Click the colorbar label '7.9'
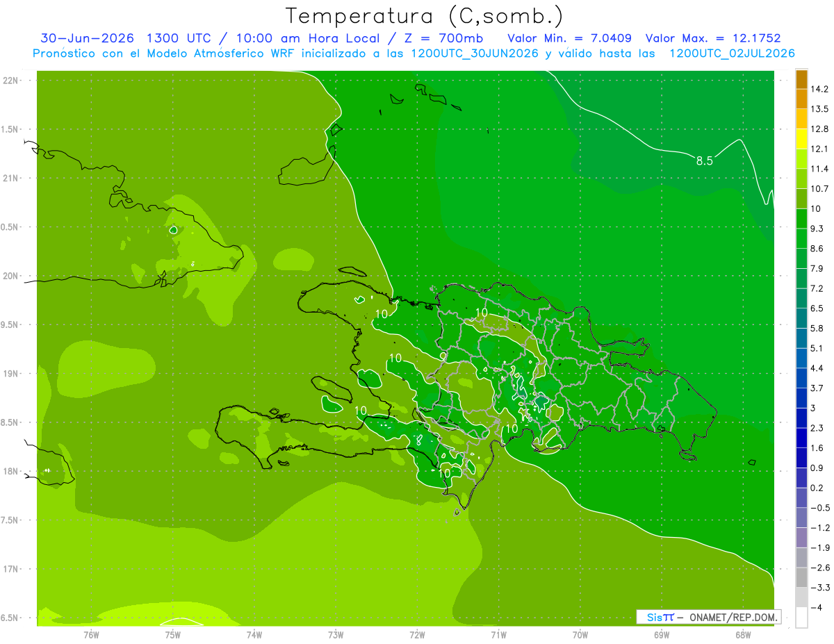The height and width of the screenshot is (644, 834). tap(817, 268)
